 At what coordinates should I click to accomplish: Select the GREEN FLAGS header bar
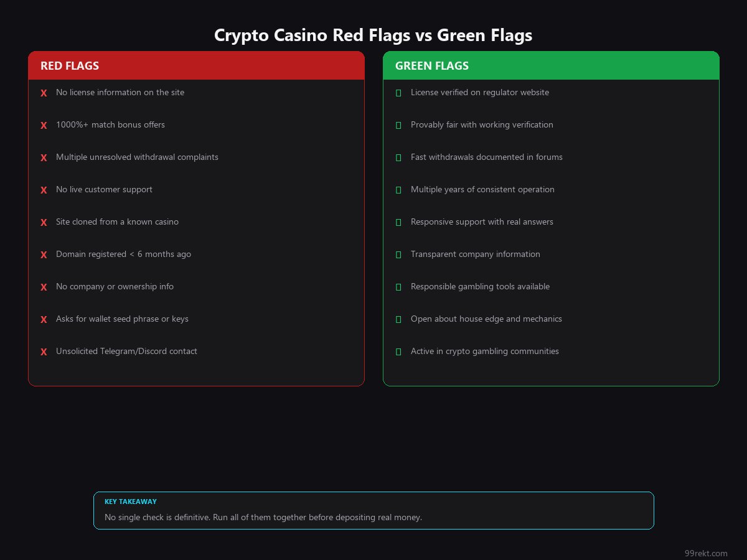(551, 65)
